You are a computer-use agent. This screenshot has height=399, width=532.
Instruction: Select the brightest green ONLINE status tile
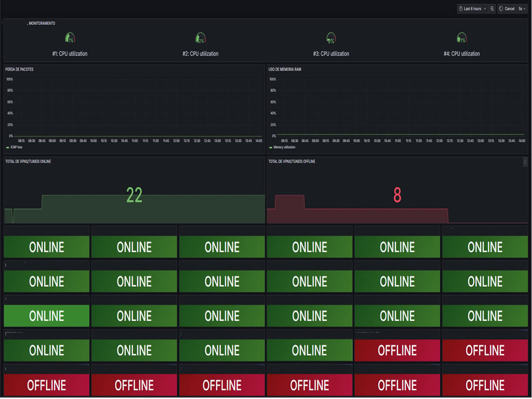pyautogui.click(x=47, y=316)
